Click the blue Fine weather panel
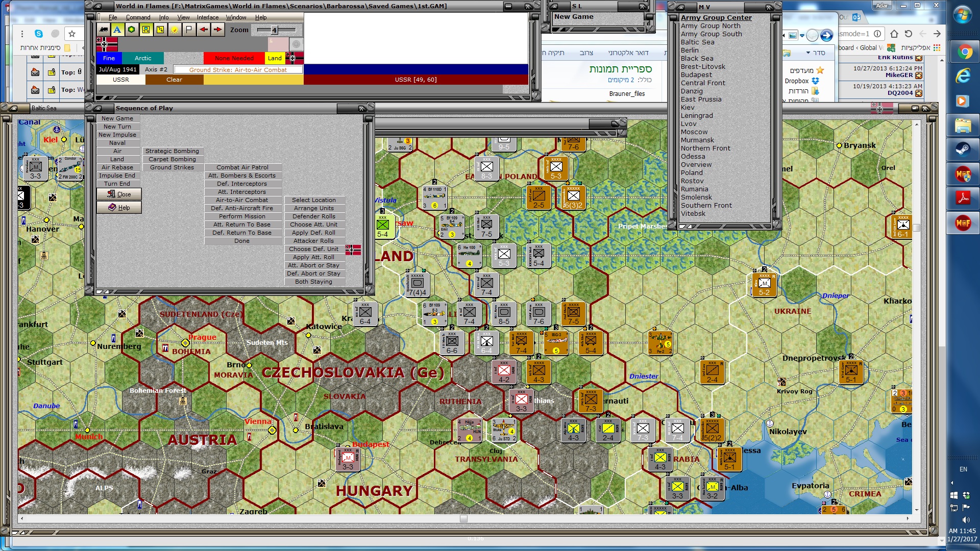The width and height of the screenshot is (980, 551). point(109,58)
